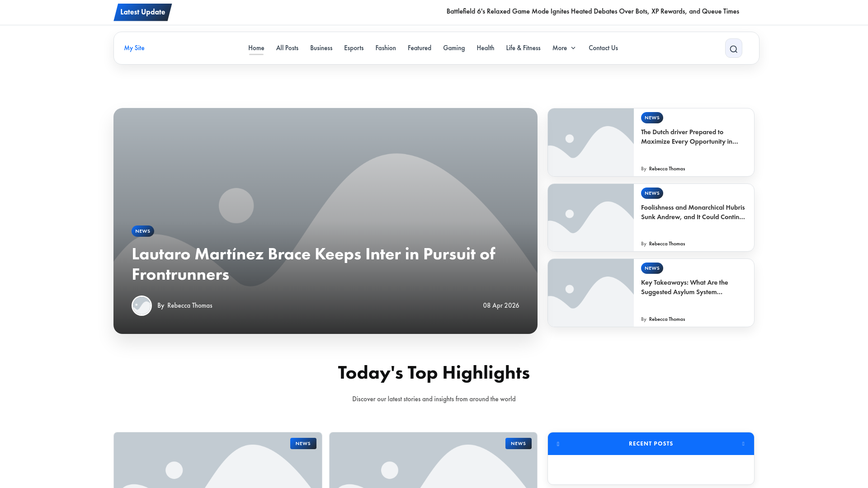Click NEWS badge above Key Takeaways article
The width and height of the screenshot is (868, 488).
tap(651, 268)
